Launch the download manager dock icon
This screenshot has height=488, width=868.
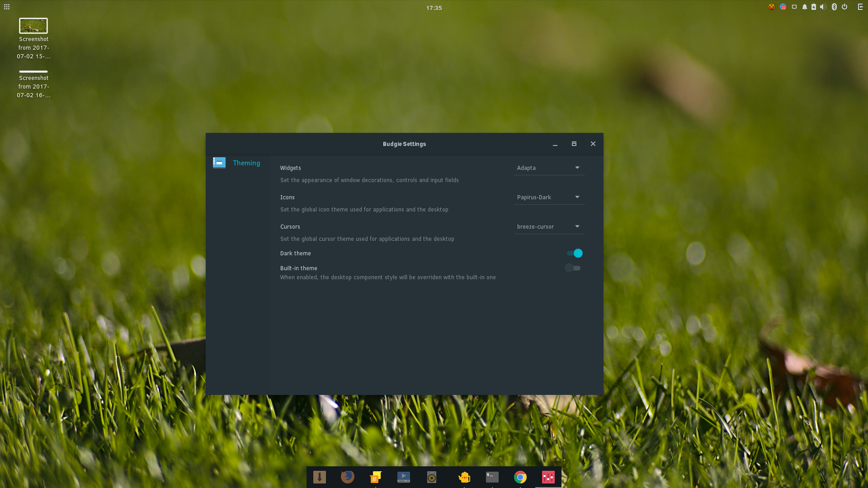pos(320,477)
